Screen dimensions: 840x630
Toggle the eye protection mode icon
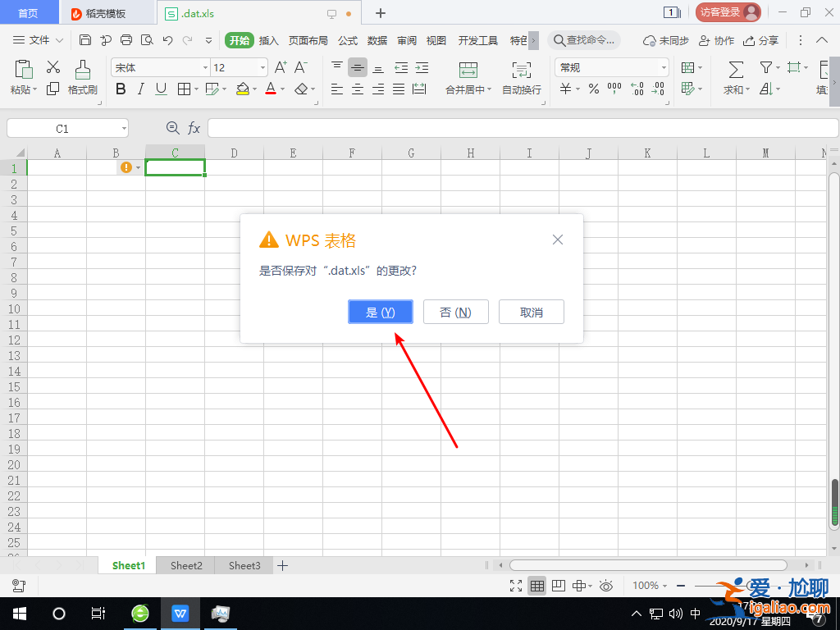pyautogui.click(x=606, y=585)
